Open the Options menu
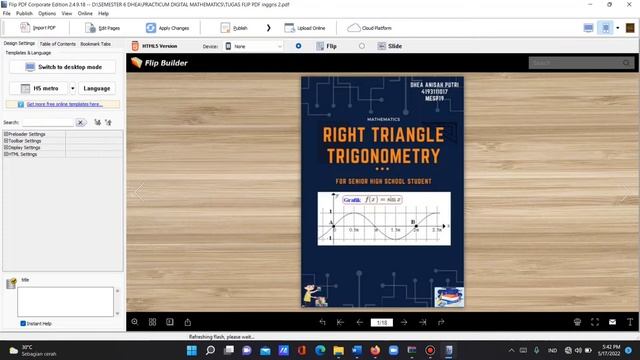The width and height of the screenshot is (640, 360). coord(47,13)
